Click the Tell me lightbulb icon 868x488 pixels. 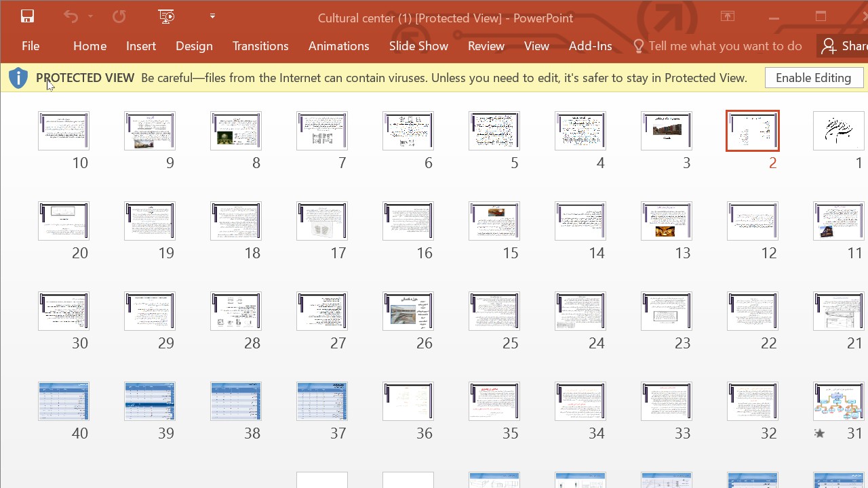coord(638,46)
